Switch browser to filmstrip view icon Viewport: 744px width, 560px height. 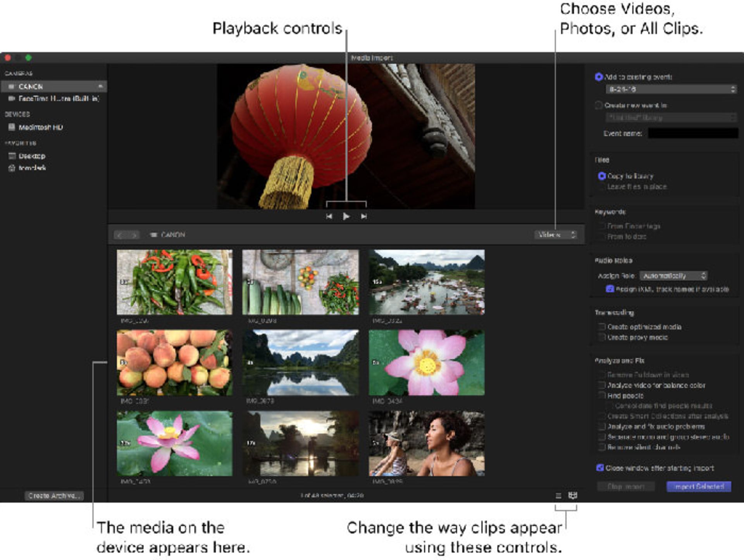573,495
